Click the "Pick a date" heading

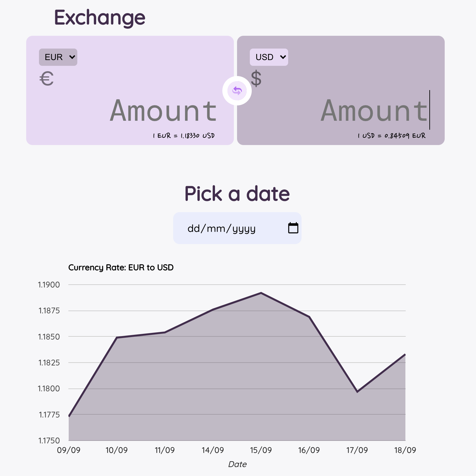click(x=237, y=194)
